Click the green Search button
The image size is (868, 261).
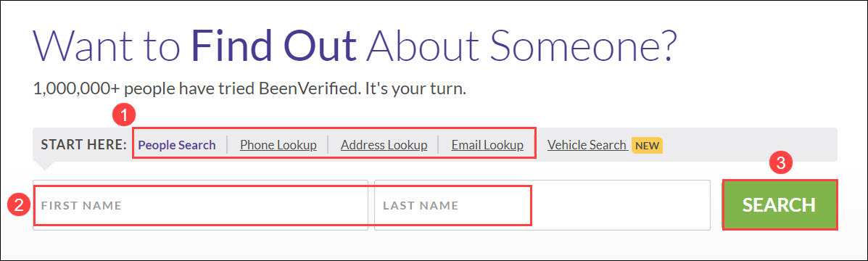point(780,204)
